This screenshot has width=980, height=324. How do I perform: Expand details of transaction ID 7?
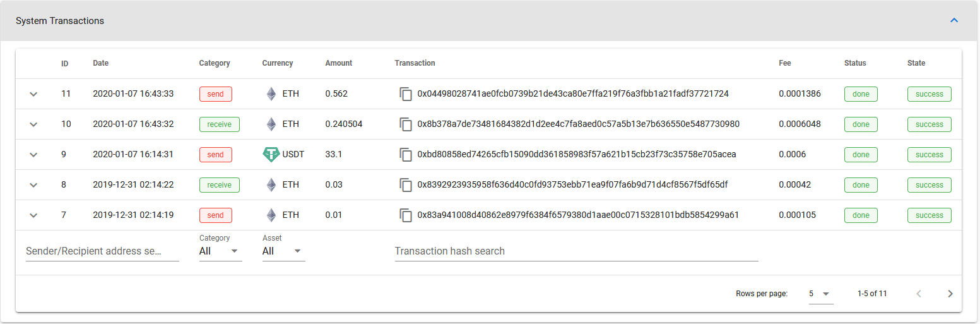click(x=34, y=215)
